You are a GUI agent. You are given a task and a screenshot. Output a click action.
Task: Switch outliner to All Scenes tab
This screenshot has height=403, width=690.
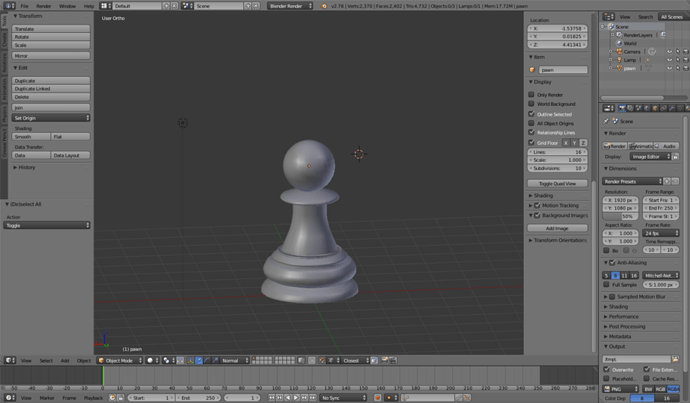(672, 16)
